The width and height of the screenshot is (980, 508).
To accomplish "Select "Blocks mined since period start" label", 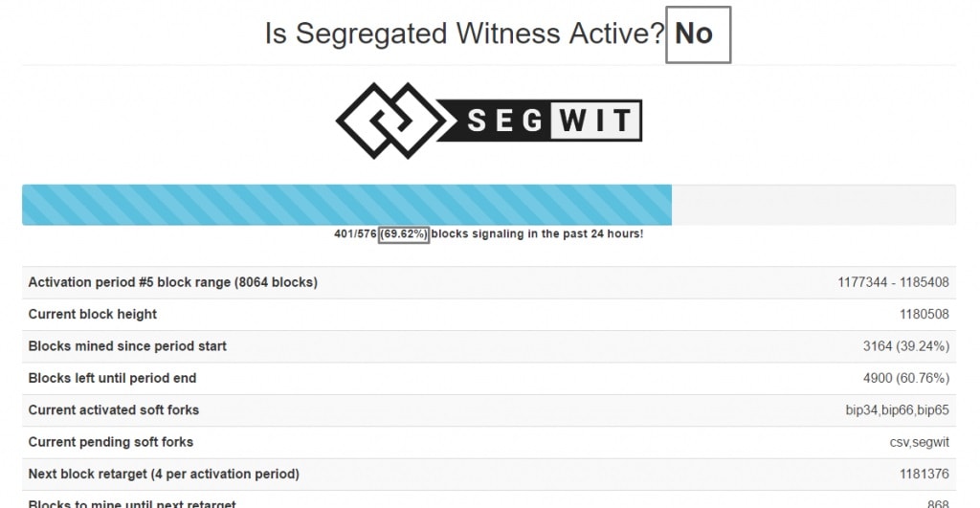I will [x=127, y=345].
